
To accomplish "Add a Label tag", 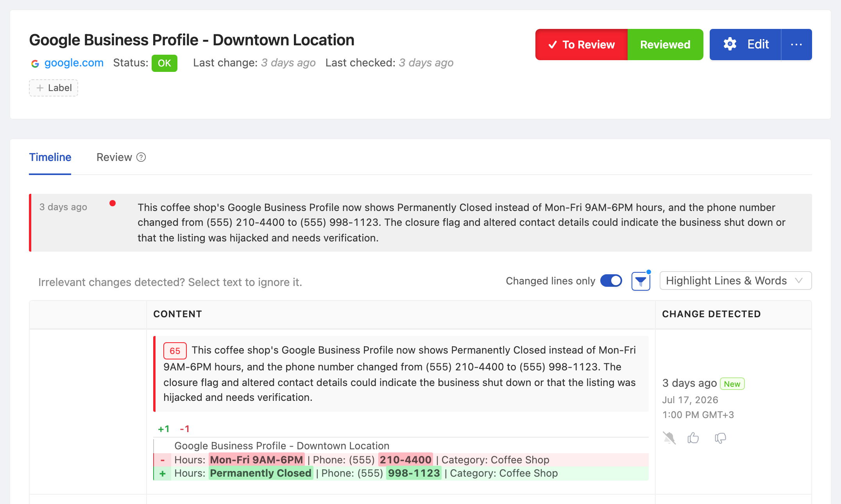I will pos(54,88).
